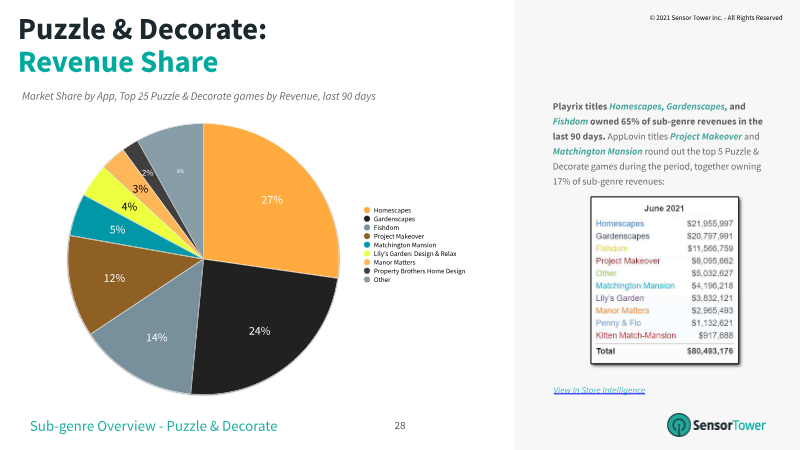Viewport: 800px width, 450px height.
Task: Select the Manor Matters legend marker
Action: (367, 262)
